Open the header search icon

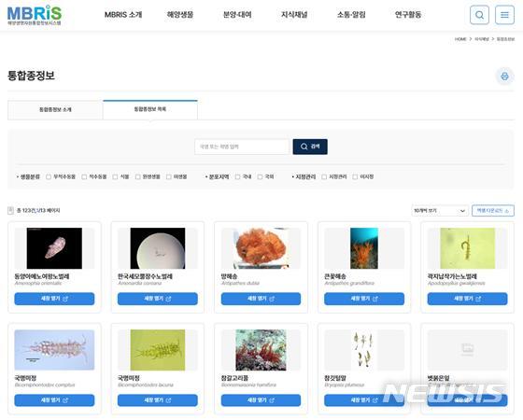[x=479, y=15]
